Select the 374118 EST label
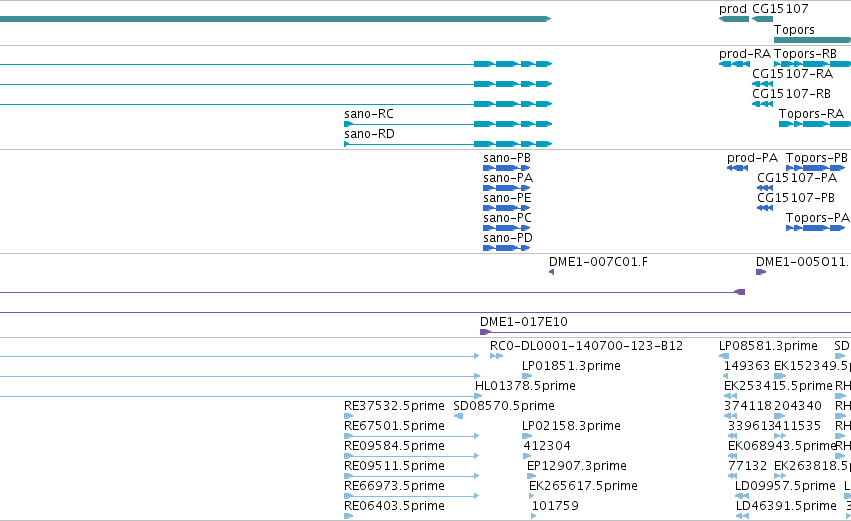The width and height of the screenshot is (851, 521). click(747, 406)
